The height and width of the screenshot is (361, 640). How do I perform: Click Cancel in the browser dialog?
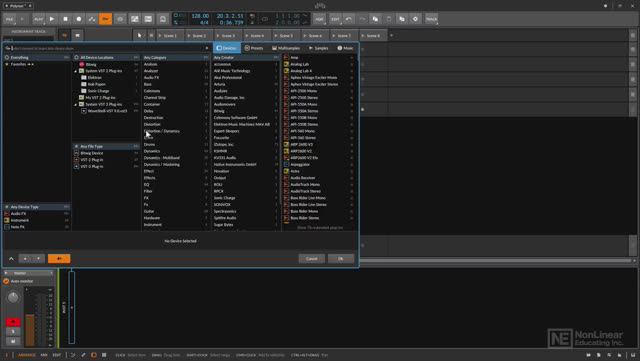pyautogui.click(x=312, y=258)
